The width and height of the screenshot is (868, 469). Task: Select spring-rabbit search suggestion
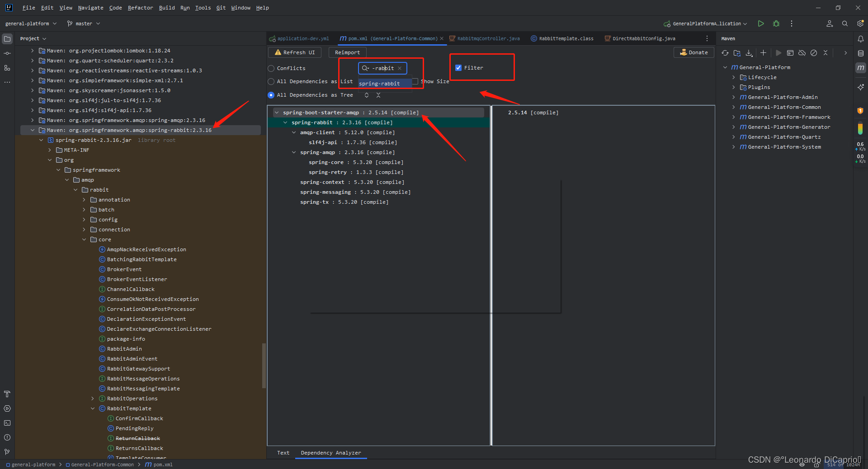[385, 84]
